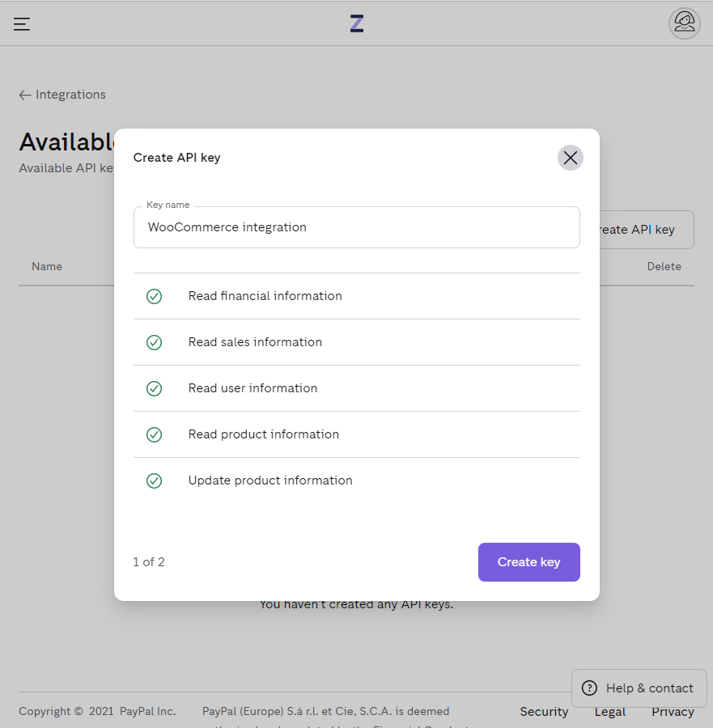This screenshot has width=713, height=728.
Task: Disable the Read sales information permission
Action: (155, 342)
